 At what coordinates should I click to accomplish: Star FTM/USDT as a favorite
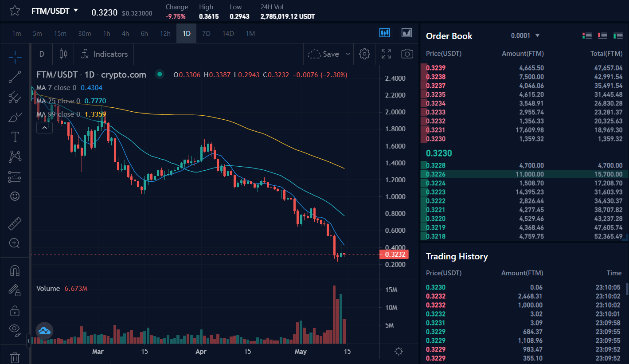[x=15, y=11]
